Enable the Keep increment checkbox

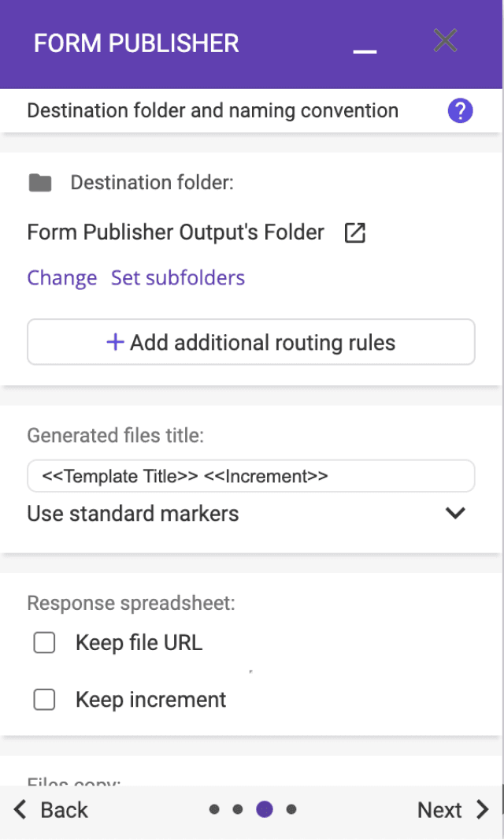pyautogui.click(x=44, y=700)
